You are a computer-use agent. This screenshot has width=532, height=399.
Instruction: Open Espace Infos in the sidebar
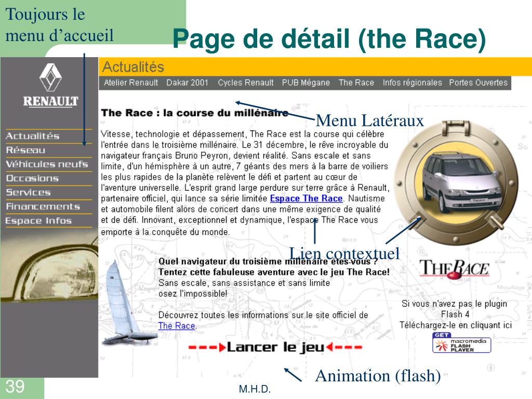(38, 221)
